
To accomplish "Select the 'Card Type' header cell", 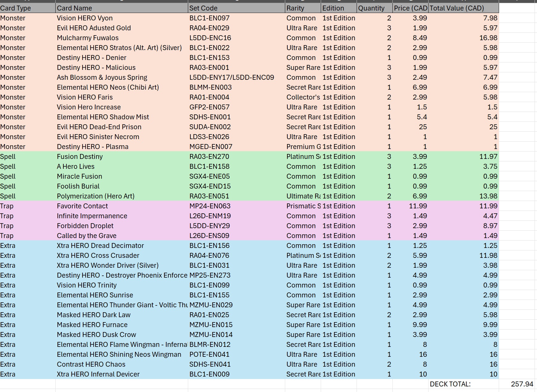I will click(27, 8).
